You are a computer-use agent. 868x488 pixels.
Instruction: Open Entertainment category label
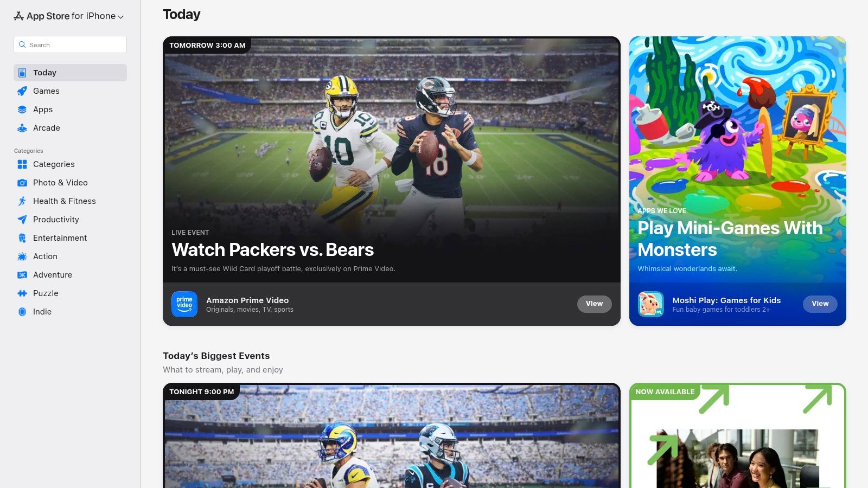[60, 238]
